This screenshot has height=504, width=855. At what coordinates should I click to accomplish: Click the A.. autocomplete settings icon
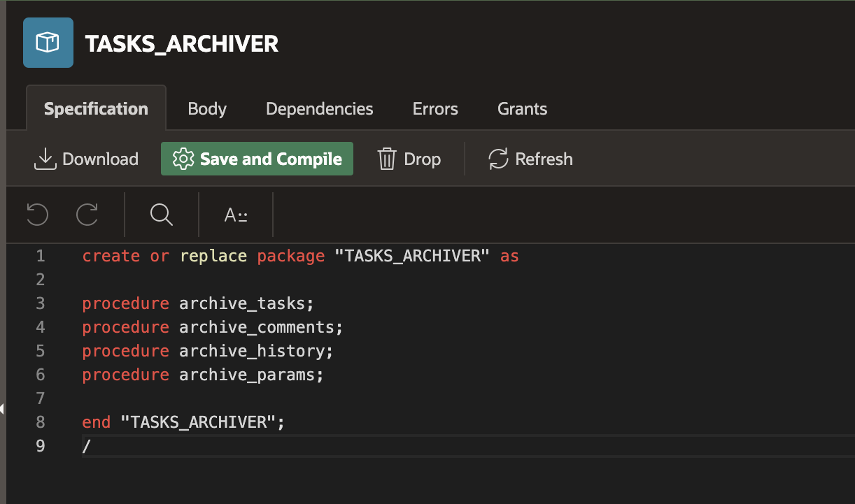click(x=236, y=215)
